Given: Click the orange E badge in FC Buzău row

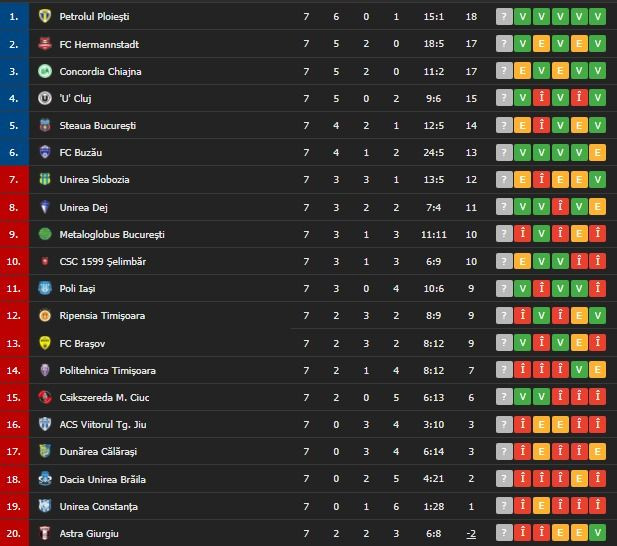Looking at the screenshot, I should coord(598,152).
